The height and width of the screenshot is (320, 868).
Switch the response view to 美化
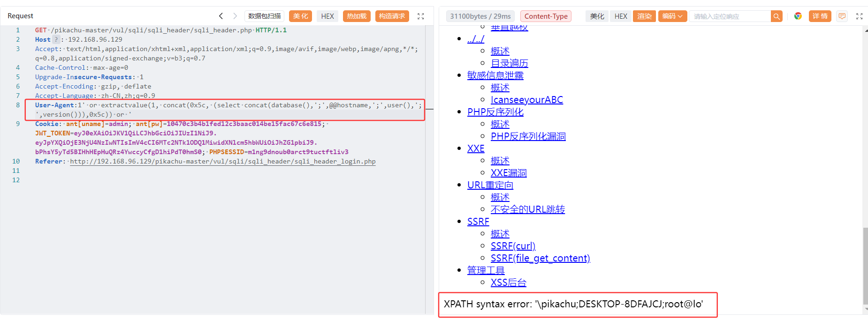pos(597,16)
